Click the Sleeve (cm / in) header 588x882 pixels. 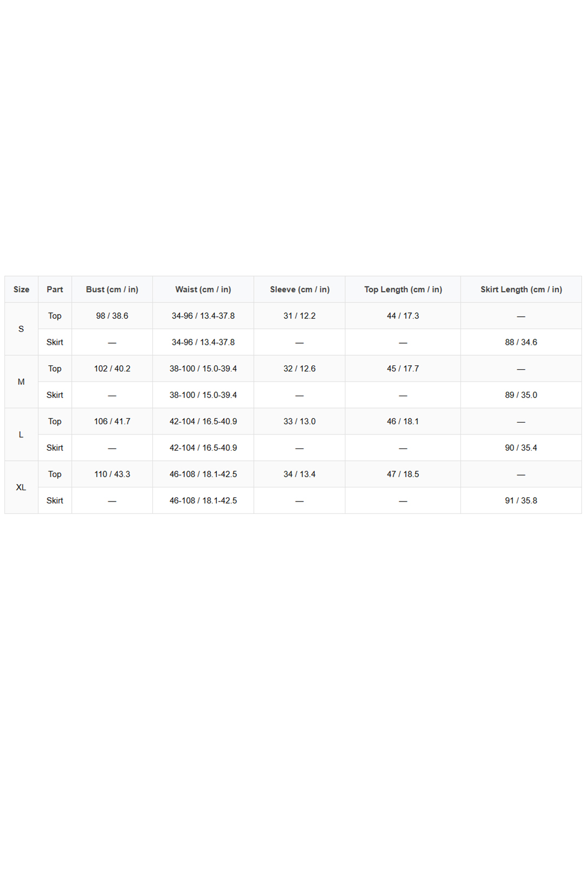pyautogui.click(x=299, y=289)
